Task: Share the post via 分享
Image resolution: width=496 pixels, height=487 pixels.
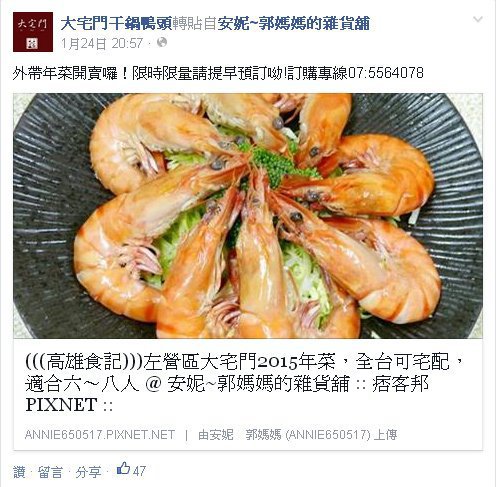Action: pyautogui.click(x=88, y=472)
